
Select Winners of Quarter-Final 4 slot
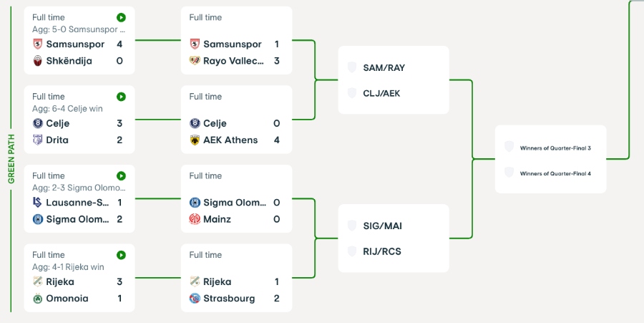click(555, 173)
